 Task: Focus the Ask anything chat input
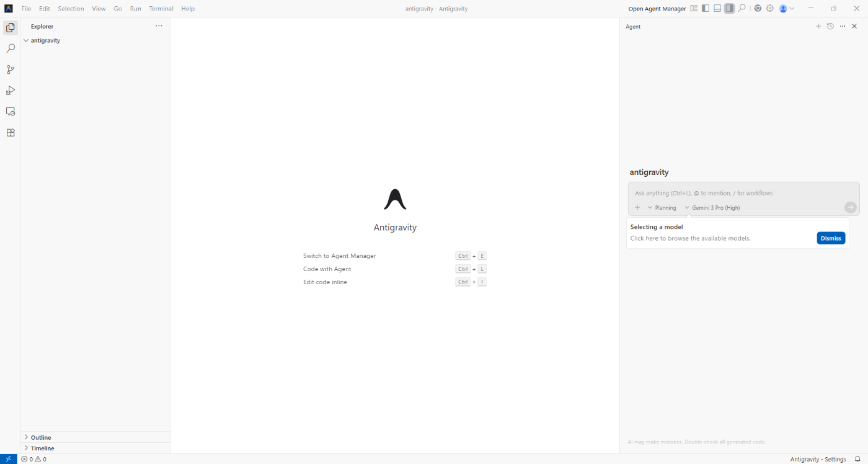point(743,193)
